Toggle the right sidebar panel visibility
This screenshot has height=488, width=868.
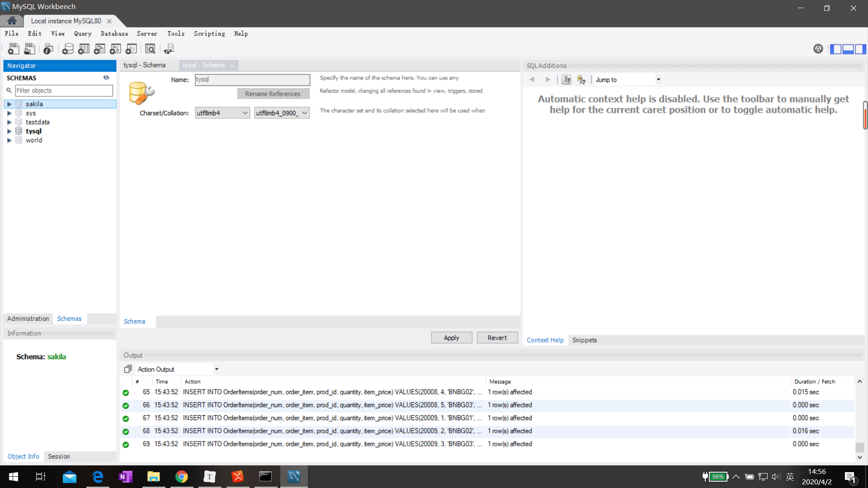860,49
